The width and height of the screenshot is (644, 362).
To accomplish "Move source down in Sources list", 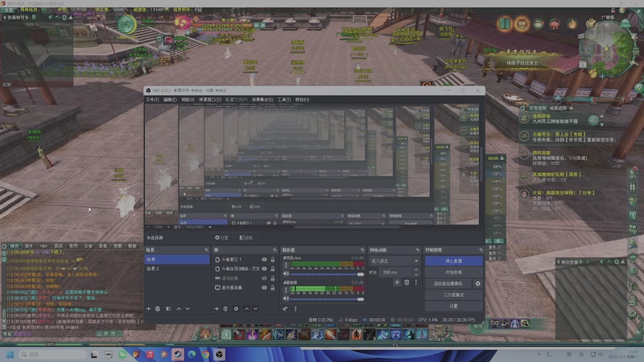I will coord(255,309).
